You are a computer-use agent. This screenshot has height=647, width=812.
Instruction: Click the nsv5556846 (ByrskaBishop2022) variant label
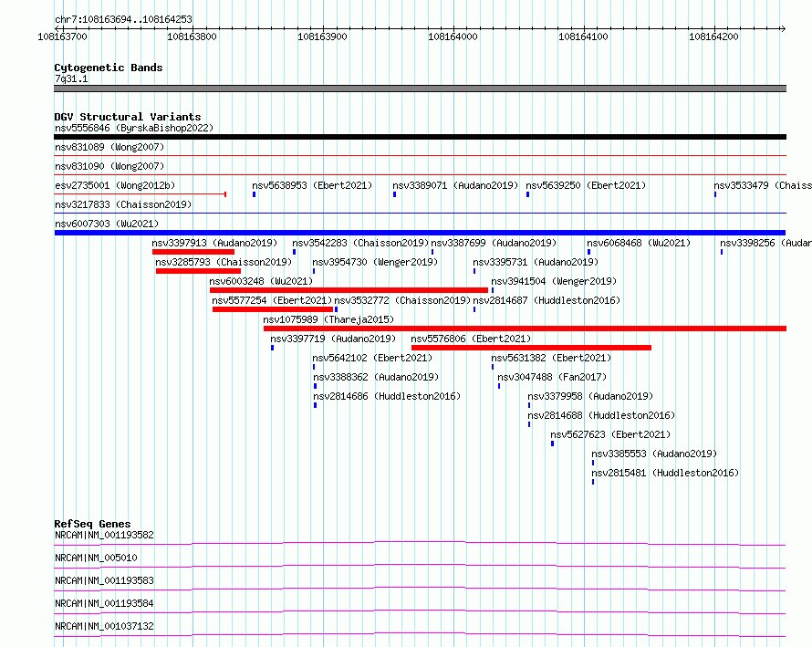(134, 128)
